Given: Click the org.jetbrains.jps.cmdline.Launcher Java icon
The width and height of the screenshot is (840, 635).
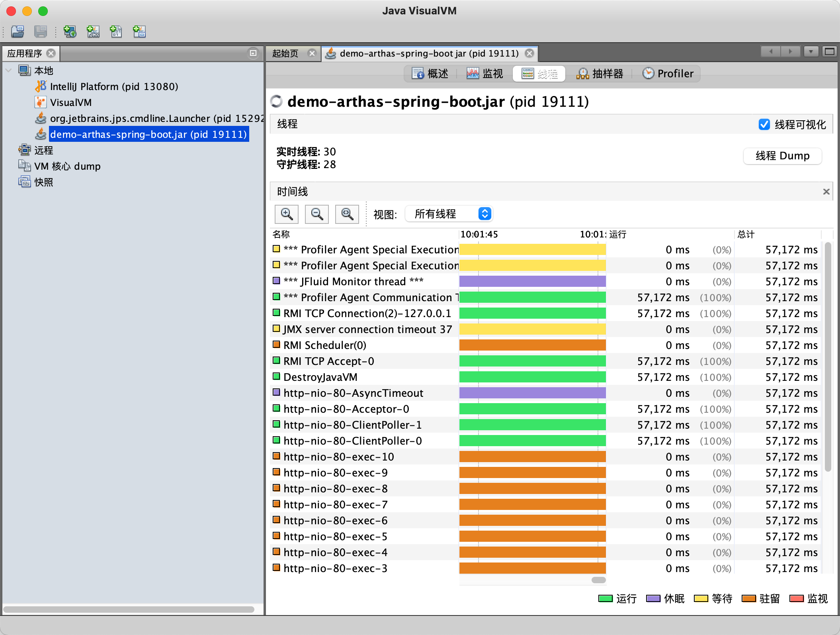Looking at the screenshot, I should (41, 118).
